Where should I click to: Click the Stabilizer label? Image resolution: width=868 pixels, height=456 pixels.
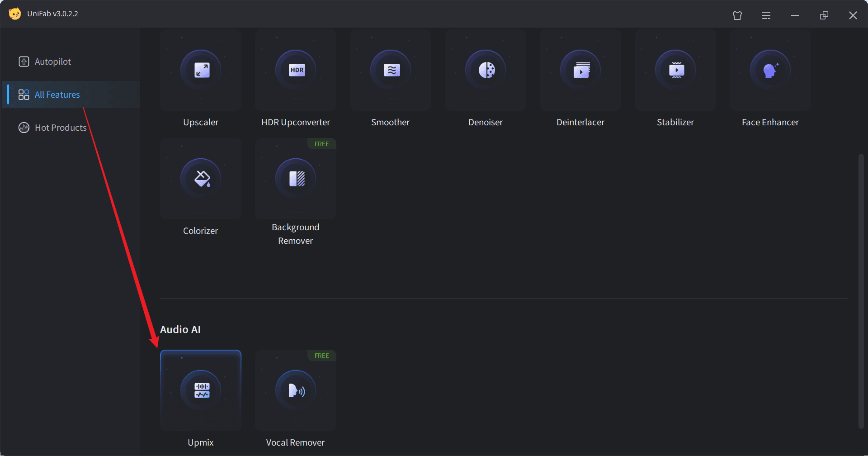(675, 122)
